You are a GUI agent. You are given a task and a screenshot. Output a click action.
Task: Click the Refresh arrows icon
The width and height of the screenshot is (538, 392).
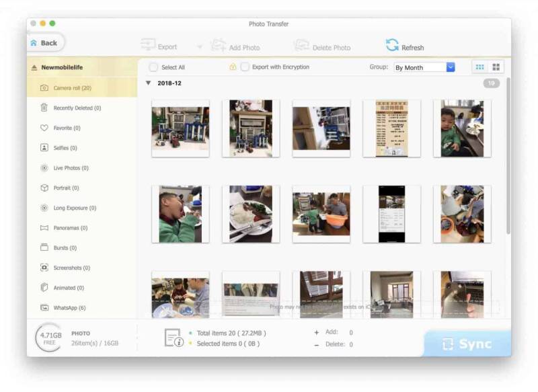tap(392, 45)
